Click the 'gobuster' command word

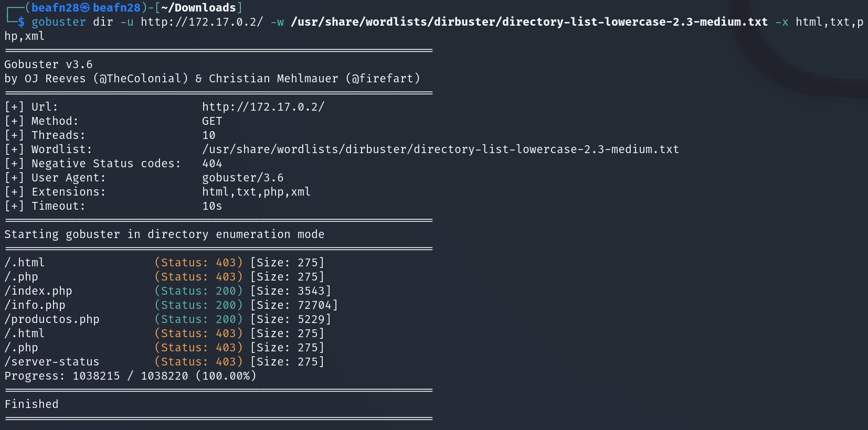click(59, 22)
